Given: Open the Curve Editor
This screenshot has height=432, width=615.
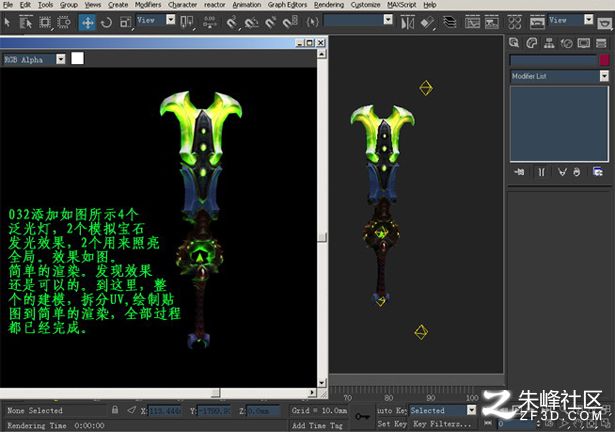Looking at the screenshot, I should pos(472,22).
